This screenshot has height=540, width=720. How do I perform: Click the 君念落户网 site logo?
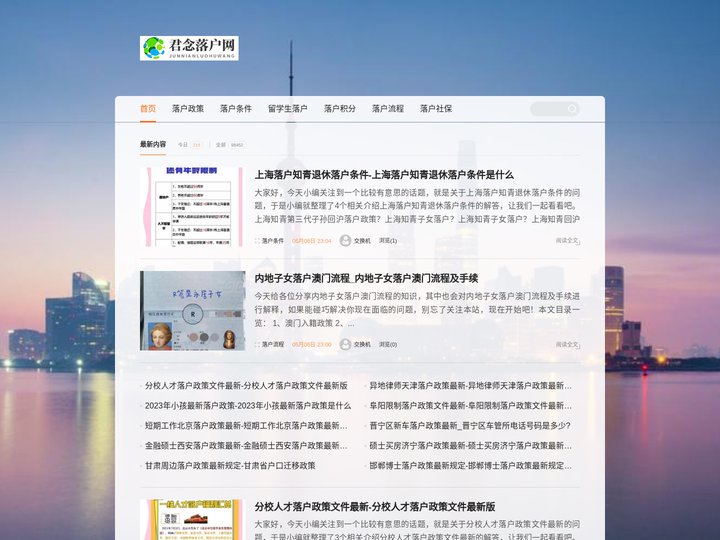189,48
